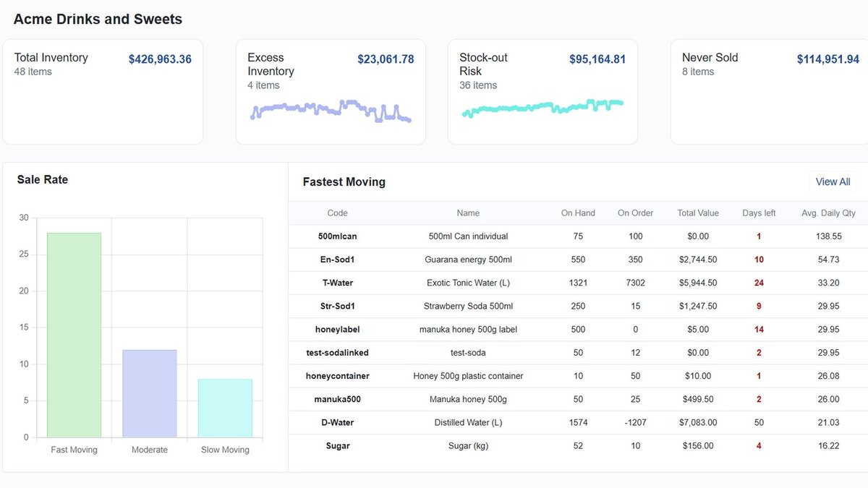Image resolution: width=868 pixels, height=488 pixels.
Task: Click the purple Moderate bar
Action: [150, 393]
